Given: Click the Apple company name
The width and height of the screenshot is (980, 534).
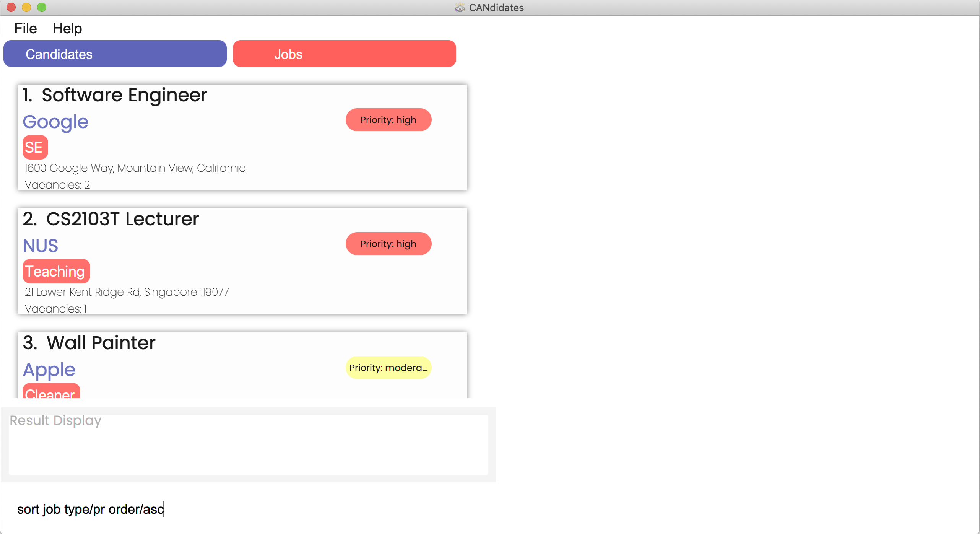Looking at the screenshot, I should click(49, 370).
